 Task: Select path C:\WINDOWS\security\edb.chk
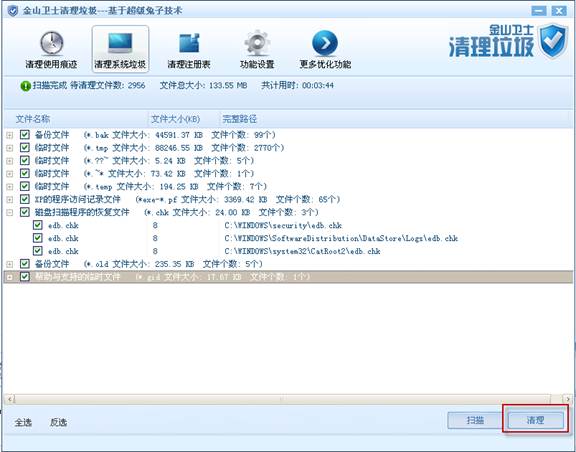click(283, 225)
